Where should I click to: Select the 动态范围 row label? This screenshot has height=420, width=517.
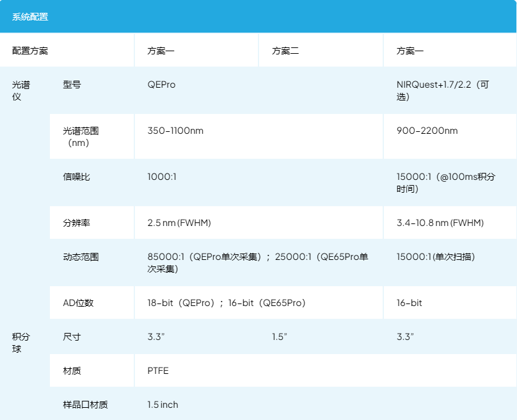pyautogui.click(x=81, y=257)
